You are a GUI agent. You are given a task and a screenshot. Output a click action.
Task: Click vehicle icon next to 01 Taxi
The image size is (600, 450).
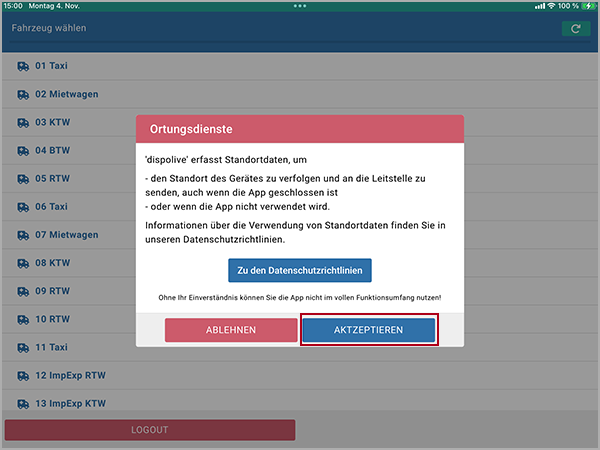(23, 66)
